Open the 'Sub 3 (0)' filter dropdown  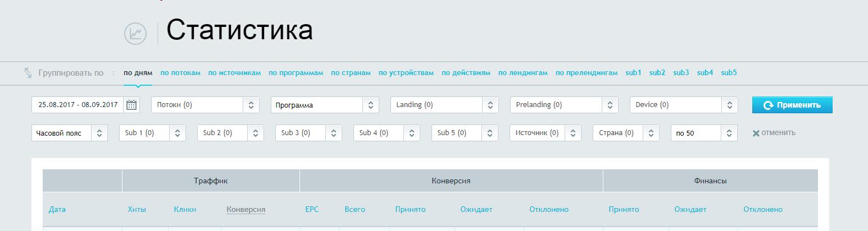point(308,133)
